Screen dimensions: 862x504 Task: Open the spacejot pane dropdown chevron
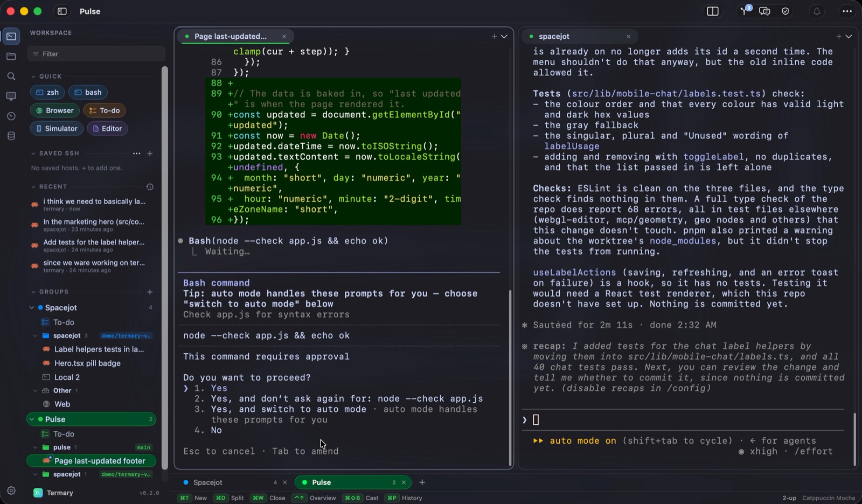tap(849, 37)
